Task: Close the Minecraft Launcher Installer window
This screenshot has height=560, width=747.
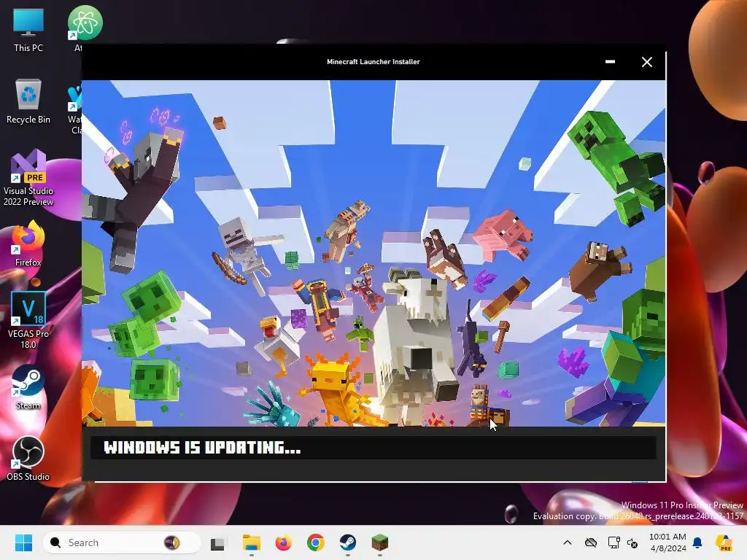Action: pyautogui.click(x=646, y=62)
